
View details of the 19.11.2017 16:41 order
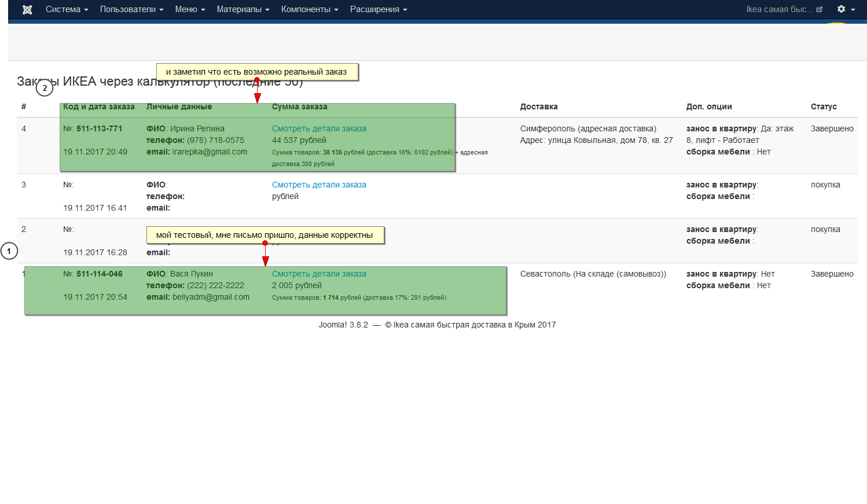point(319,185)
